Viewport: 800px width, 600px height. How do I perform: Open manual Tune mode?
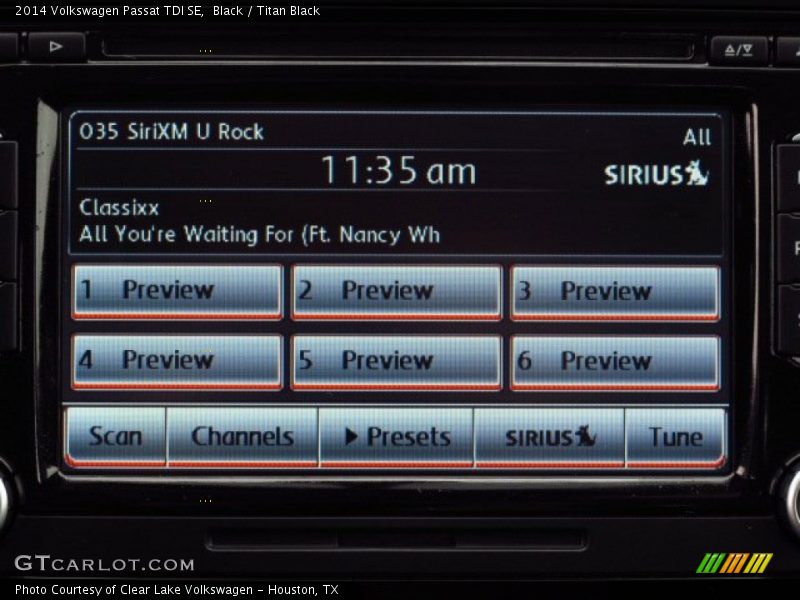(676, 438)
